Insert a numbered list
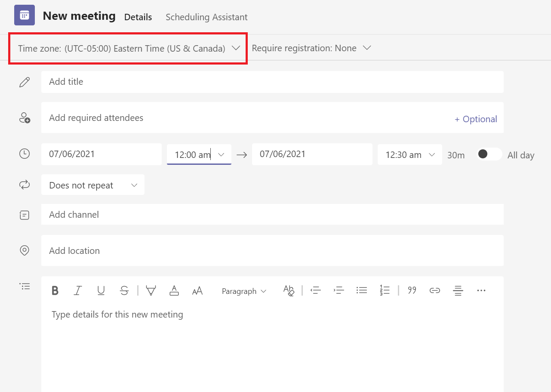This screenshot has height=392, width=551. tap(385, 290)
